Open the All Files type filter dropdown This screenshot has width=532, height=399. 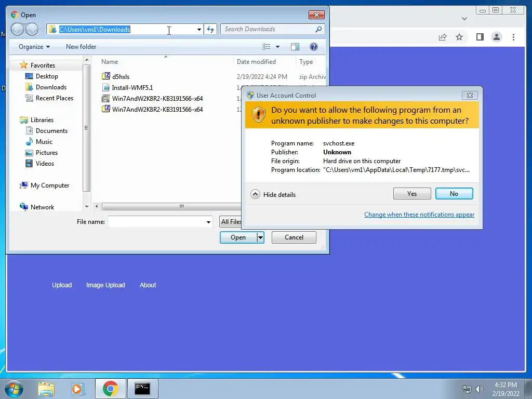(231, 222)
